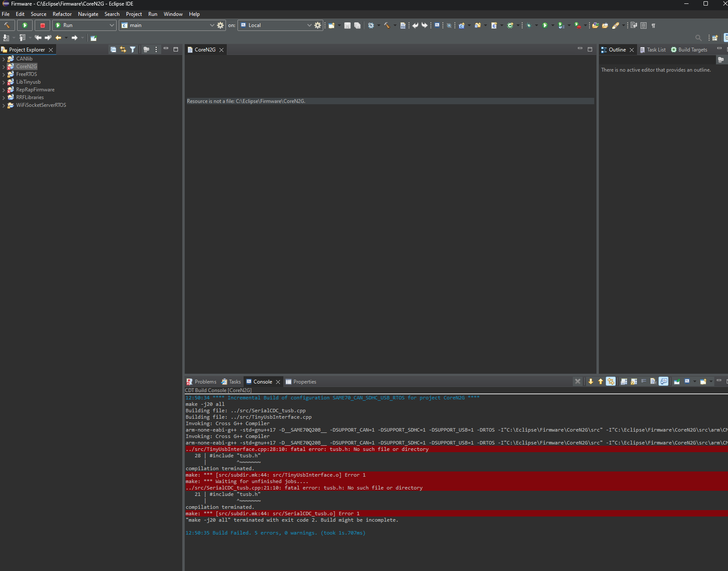The height and width of the screenshot is (571, 728).
Task: Click the Clear Console icon
Action: click(653, 381)
